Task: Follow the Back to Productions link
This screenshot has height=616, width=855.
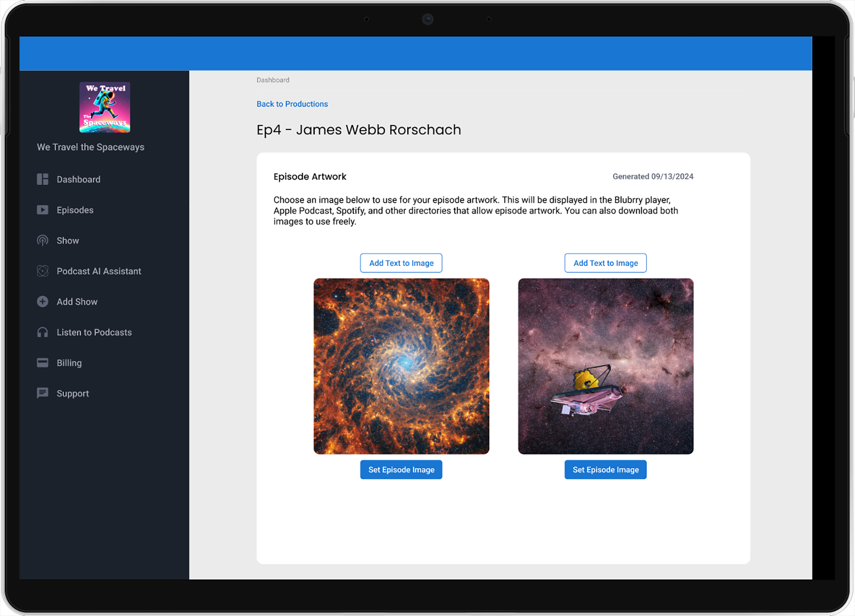Action: (292, 104)
